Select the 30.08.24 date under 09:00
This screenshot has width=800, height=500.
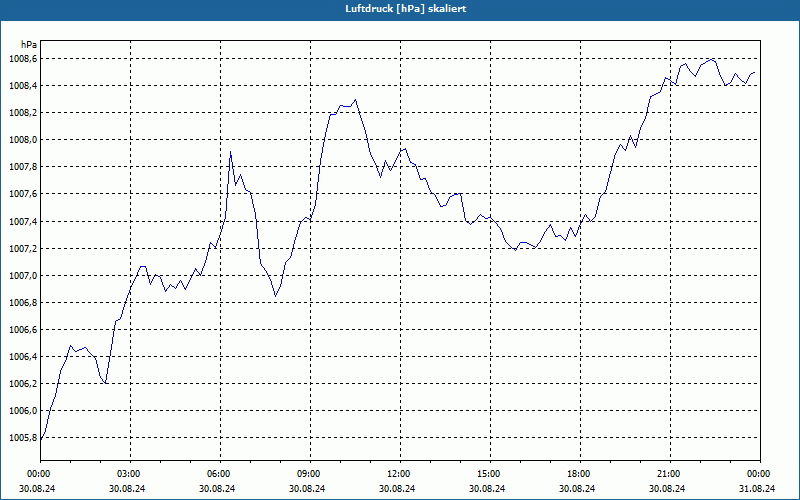(x=308, y=488)
